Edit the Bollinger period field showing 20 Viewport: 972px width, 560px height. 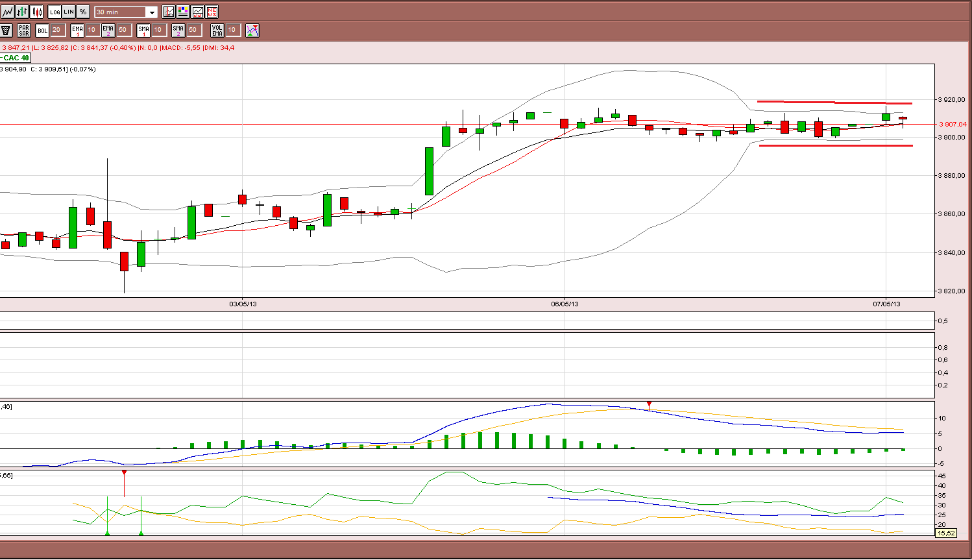click(x=57, y=30)
